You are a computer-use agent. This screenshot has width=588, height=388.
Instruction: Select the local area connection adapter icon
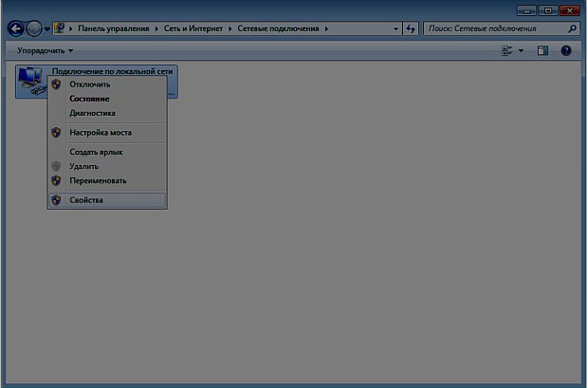point(29,81)
